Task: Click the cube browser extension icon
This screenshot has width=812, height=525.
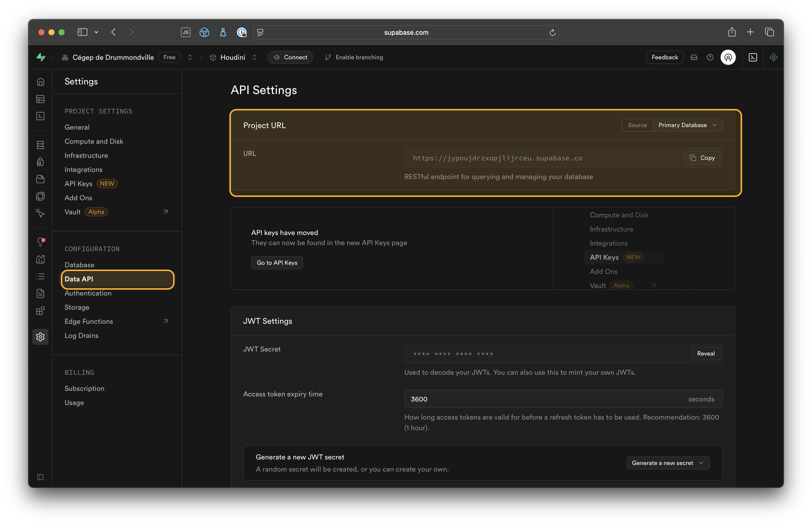Action: (x=204, y=32)
